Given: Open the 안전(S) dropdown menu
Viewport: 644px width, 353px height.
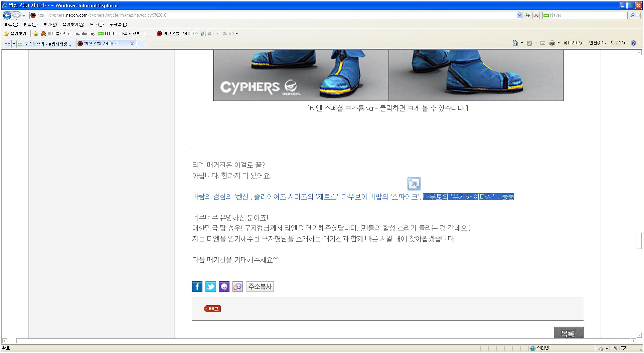Looking at the screenshot, I should (597, 43).
